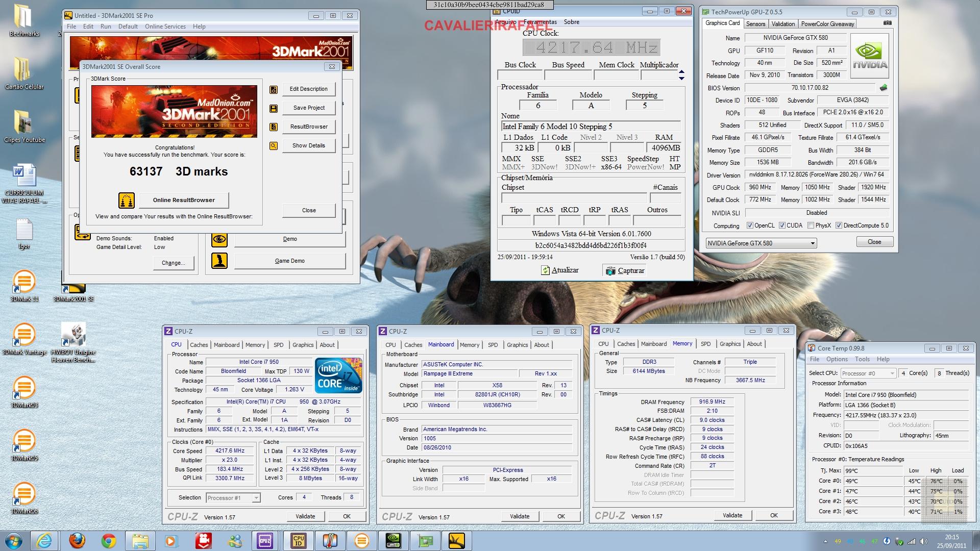Show hidden tray icons arrow

[825, 541]
